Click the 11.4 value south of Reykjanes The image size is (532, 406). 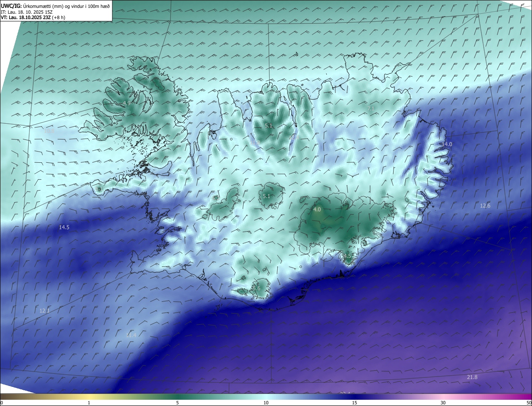(131, 335)
